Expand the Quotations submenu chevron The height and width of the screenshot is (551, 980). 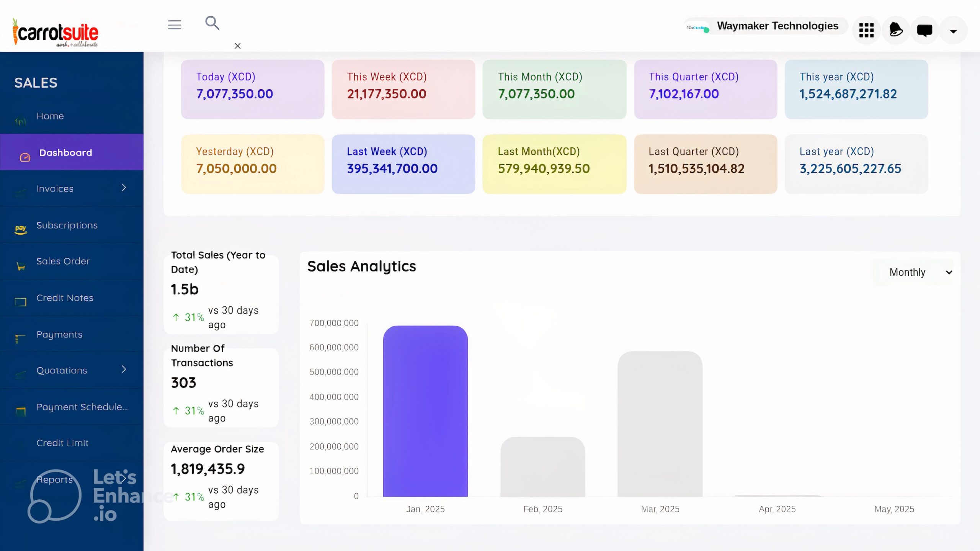point(124,369)
